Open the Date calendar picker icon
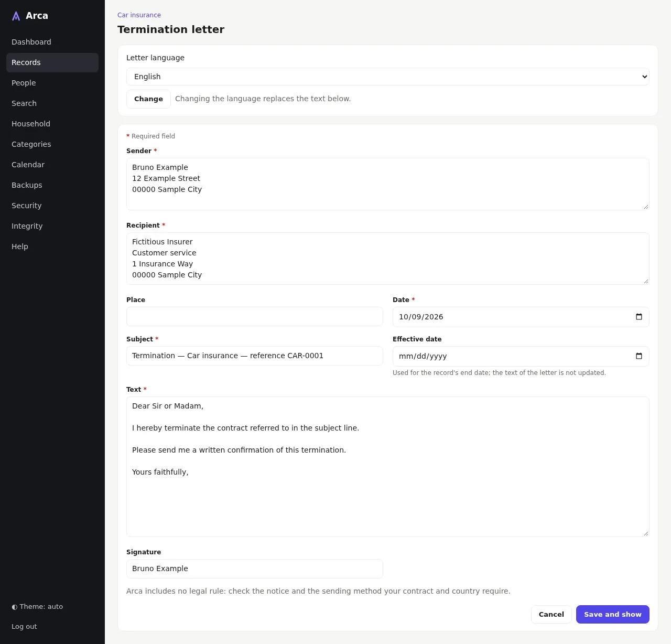The height and width of the screenshot is (644, 671). 638,317
